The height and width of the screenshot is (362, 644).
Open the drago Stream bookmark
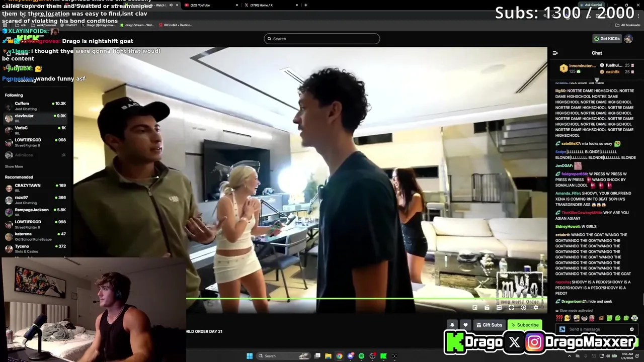point(136,25)
